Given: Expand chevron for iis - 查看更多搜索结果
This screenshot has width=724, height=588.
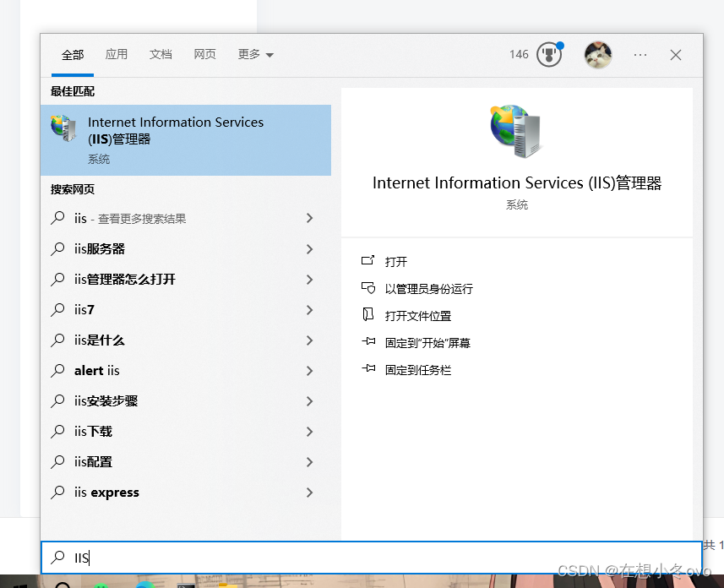Looking at the screenshot, I should [x=309, y=218].
